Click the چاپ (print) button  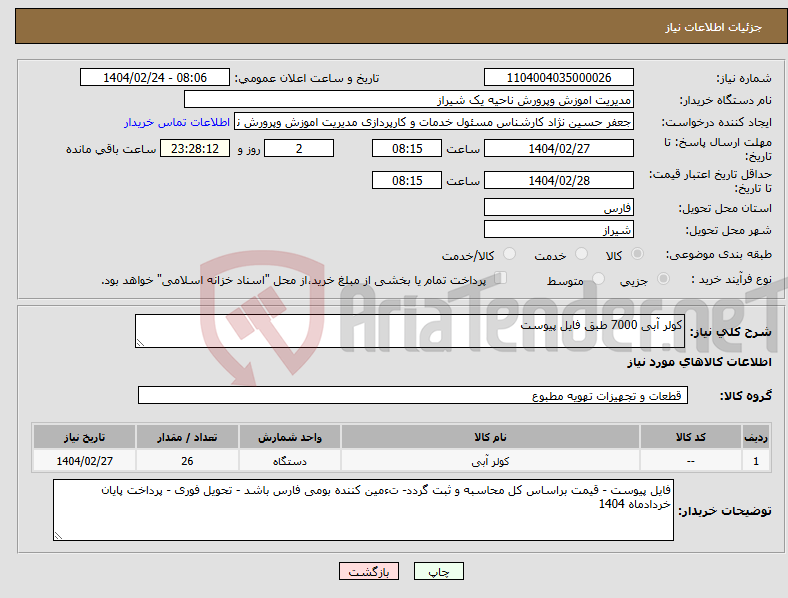click(438, 571)
